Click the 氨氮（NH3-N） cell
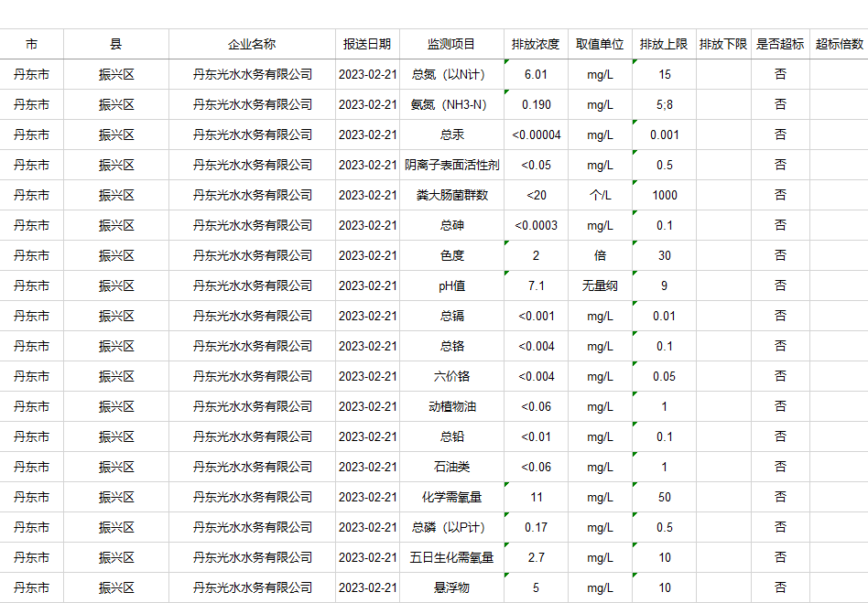This screenshot has width=868, height=603. pos(451,104)
